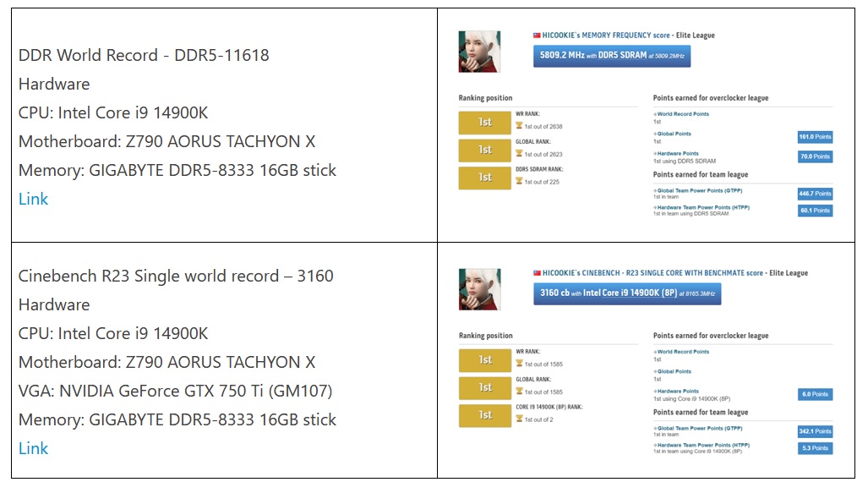Click the Memory line in the DDR World Record entry
Viewport: 868px width, 493px height.
click(177, 171)
